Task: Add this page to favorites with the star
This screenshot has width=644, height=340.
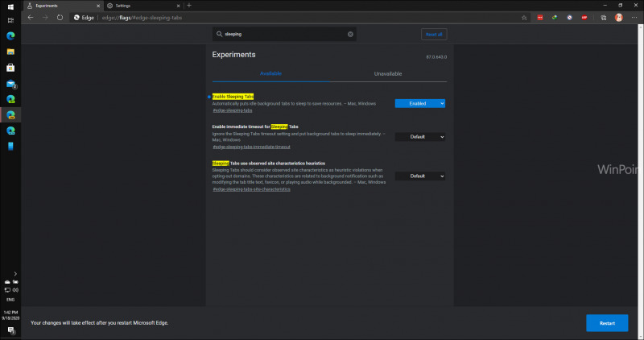Action: pos(524,18)
